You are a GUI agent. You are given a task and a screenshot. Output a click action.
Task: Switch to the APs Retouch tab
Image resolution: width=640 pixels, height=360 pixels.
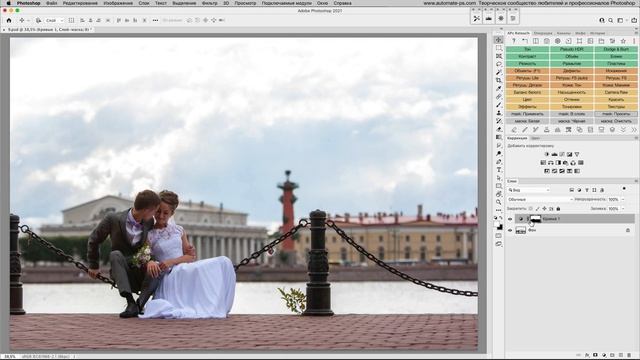click(518, 33)
